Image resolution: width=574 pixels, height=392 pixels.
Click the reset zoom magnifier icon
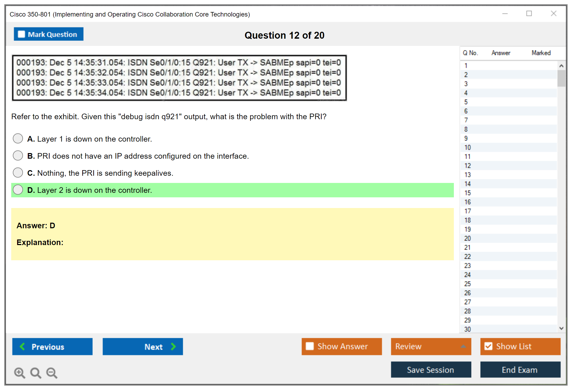tap(36, 373)
